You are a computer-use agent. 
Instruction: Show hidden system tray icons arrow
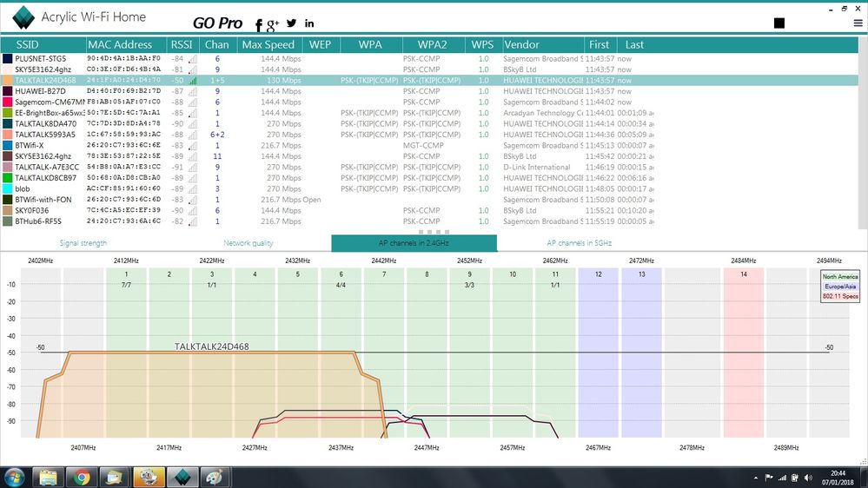[x=756, y=478]
